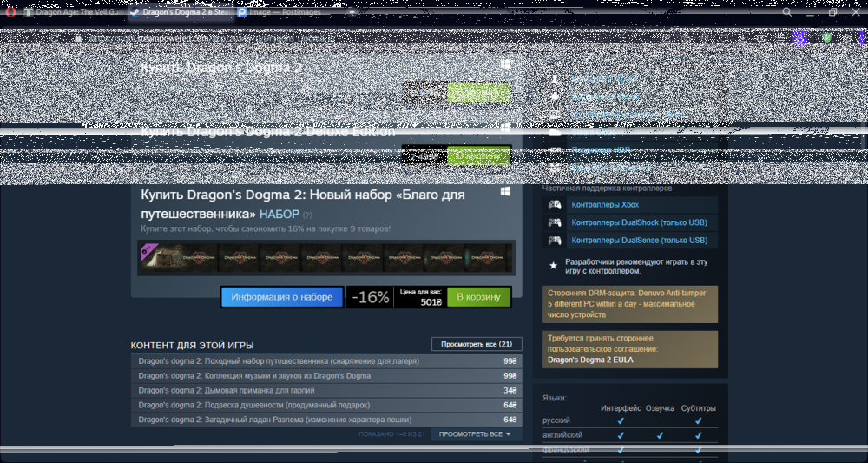Screen dimensions: 868x463
Task: Click the 998 price of Походный набор
Action: pos(510,361)
